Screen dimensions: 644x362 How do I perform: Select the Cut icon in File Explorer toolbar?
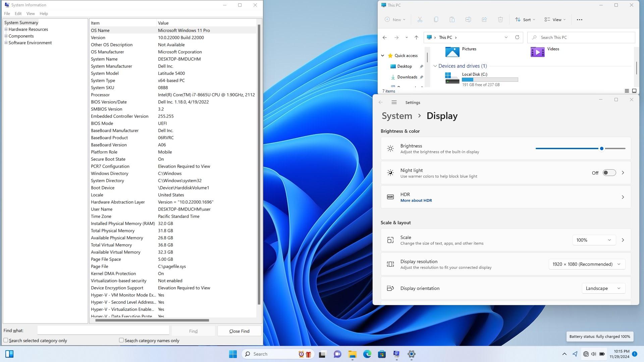click(420, 19)
